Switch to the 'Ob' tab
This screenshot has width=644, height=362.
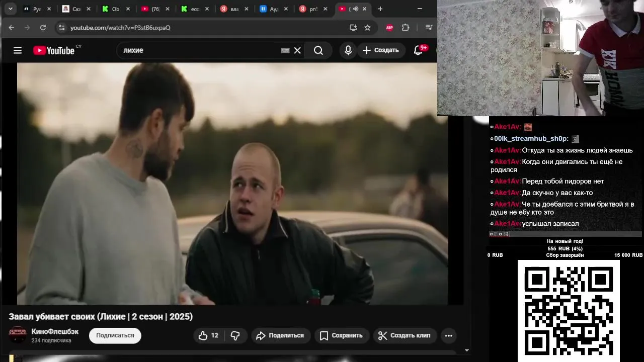[x=115, y=9]
